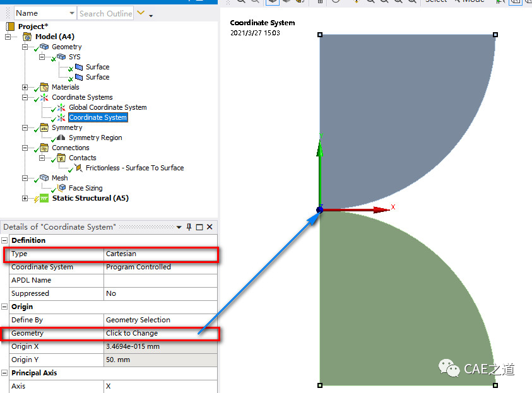Click the SYS part icon
Image resolution: width=532 pixels, height=393 pixels.
tap(61, 57)
